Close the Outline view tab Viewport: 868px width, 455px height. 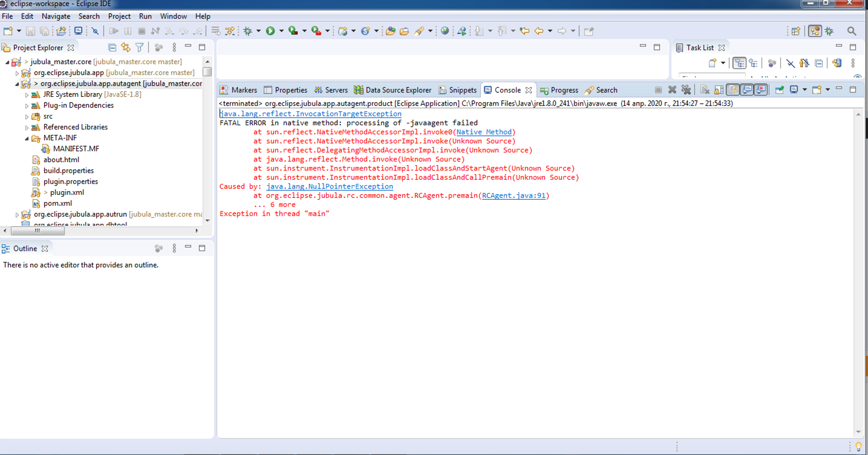tap(44, 249)
